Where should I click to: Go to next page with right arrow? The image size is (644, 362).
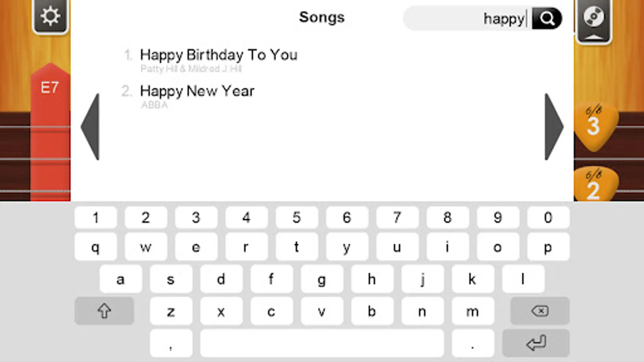coord(553,127)
